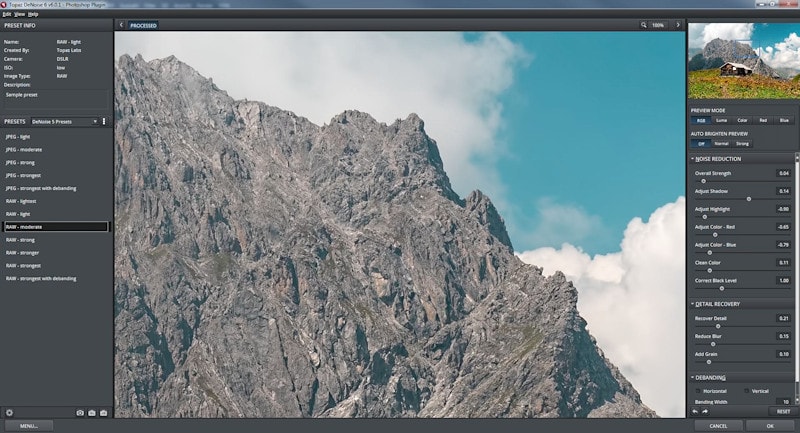The height and width of the screenshot is (433, 800).
Task: Collapse the Noise Reduction section
Action: pyautogui.click(x=691, y=159)
